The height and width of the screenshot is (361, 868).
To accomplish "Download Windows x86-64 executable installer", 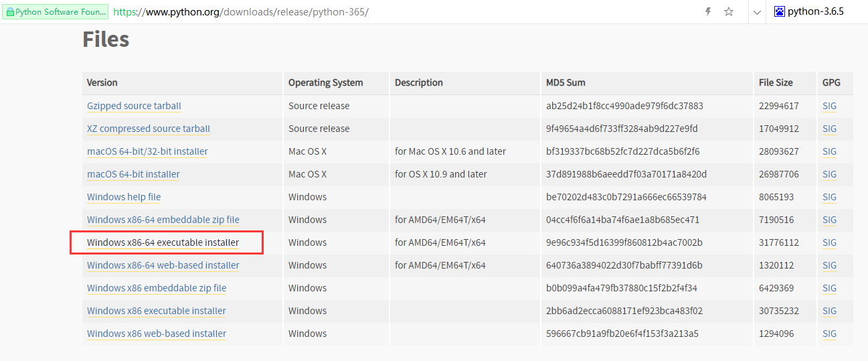I will click(163, 242).
